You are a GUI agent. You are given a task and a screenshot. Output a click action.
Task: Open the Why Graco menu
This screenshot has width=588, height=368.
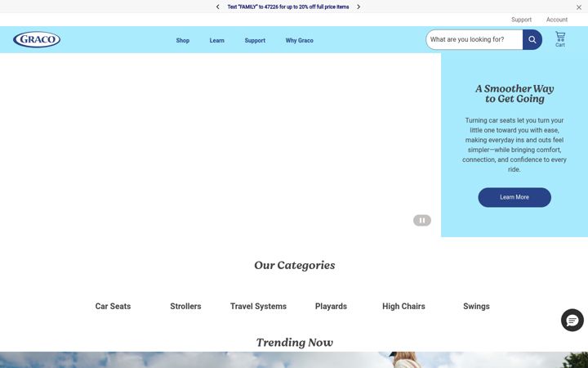click(299, 40)
